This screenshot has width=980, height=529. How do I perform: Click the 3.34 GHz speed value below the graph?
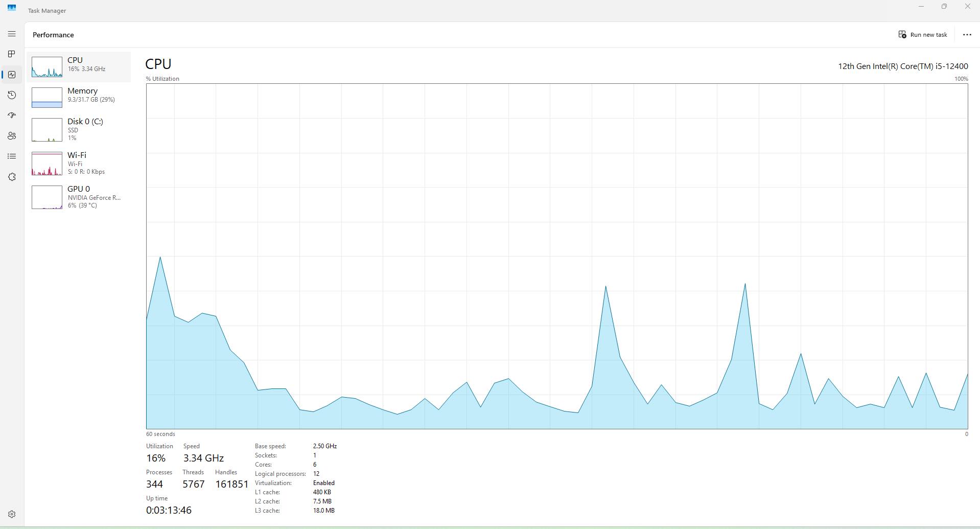pos(203,458)
